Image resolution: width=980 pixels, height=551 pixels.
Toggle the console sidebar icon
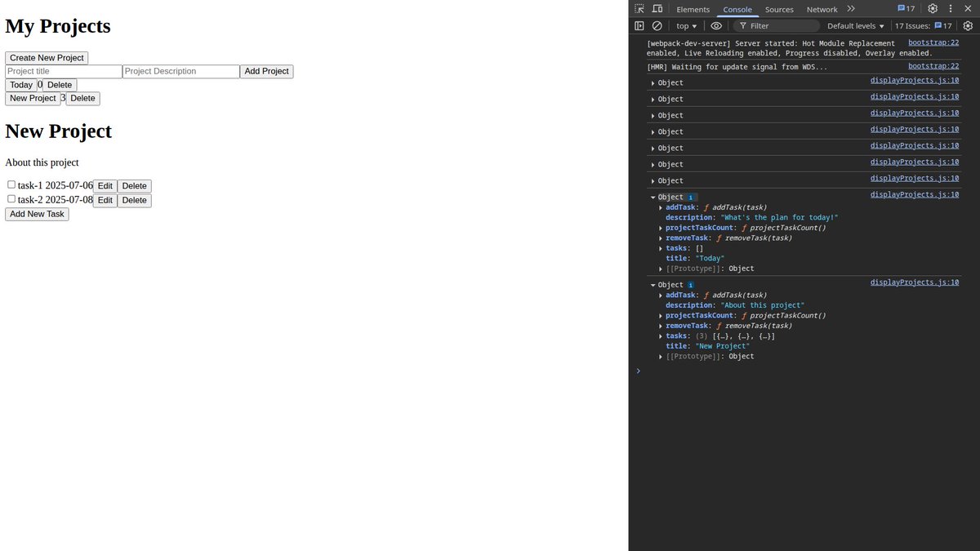click(639, 26)
